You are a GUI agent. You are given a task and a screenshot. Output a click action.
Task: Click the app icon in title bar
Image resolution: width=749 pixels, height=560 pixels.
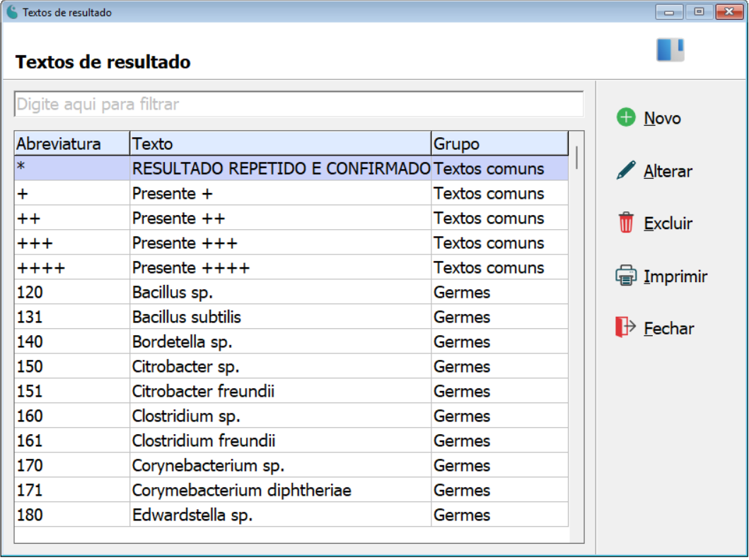[x=13, y=12]
